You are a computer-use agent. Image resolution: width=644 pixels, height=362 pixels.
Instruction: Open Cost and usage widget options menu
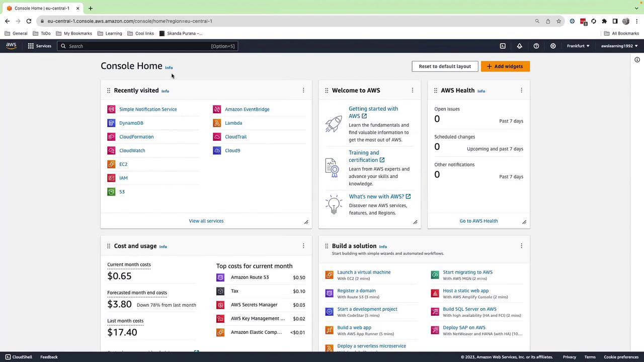(x=303, y=246)
